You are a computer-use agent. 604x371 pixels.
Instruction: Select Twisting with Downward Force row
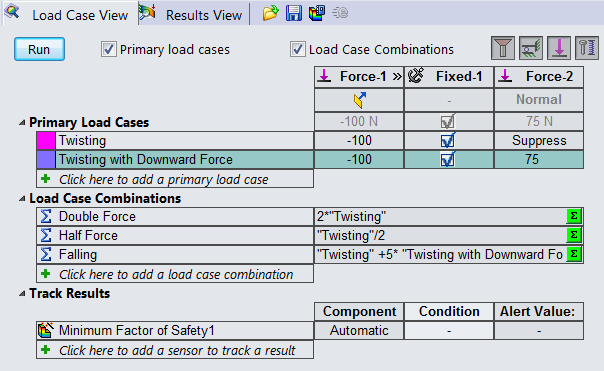click(185, 159)
